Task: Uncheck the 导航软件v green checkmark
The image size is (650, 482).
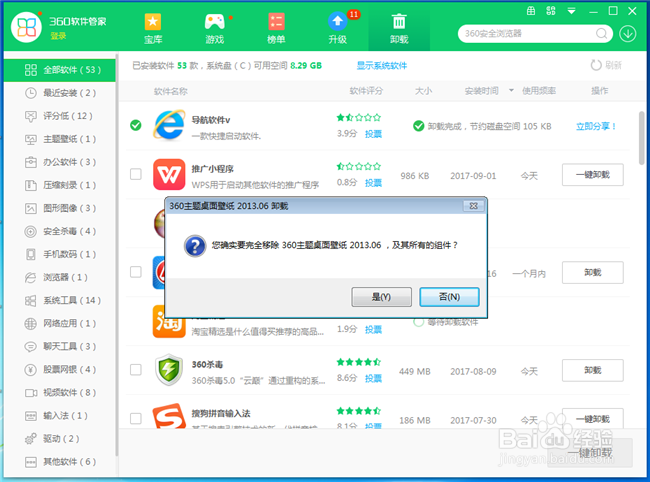Action: pyautogui.click(x=136, y=125)
